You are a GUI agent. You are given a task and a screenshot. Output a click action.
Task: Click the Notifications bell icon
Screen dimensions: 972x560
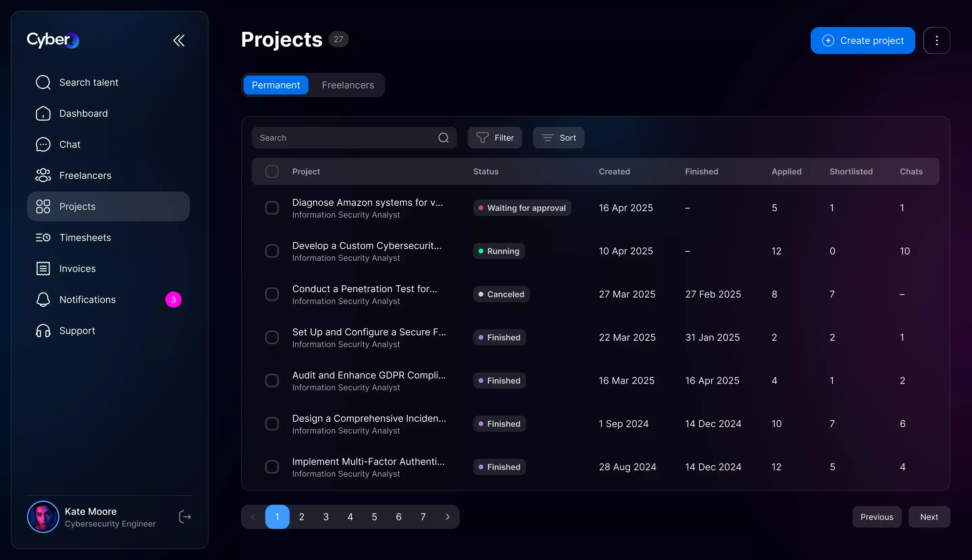coord(43,300)
